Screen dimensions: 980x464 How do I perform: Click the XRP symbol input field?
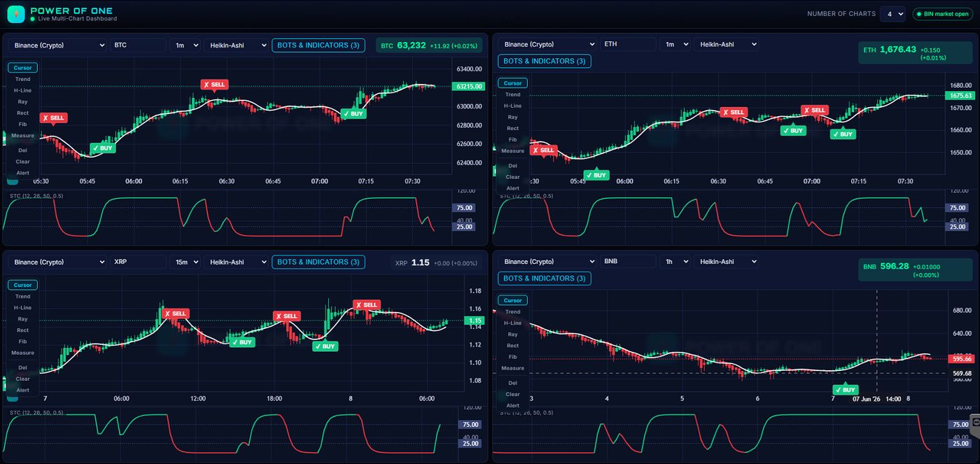(138, 262)
